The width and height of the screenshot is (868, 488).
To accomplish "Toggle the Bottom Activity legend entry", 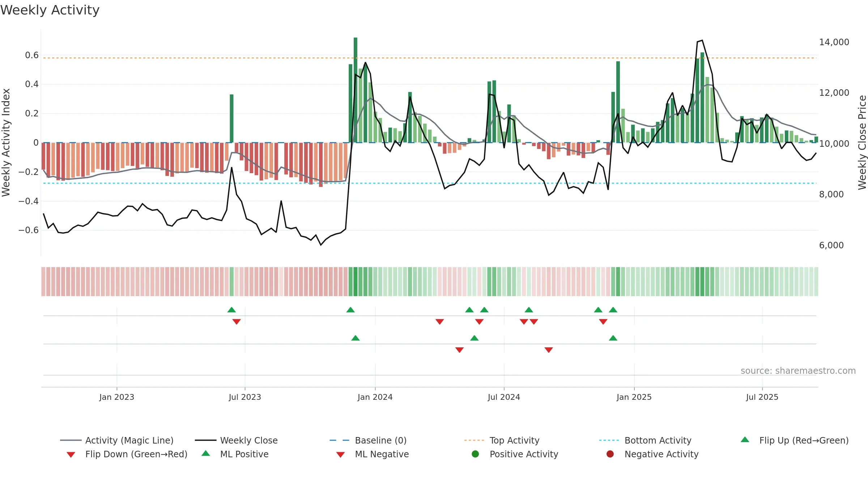I will click(x=645, y=440).
